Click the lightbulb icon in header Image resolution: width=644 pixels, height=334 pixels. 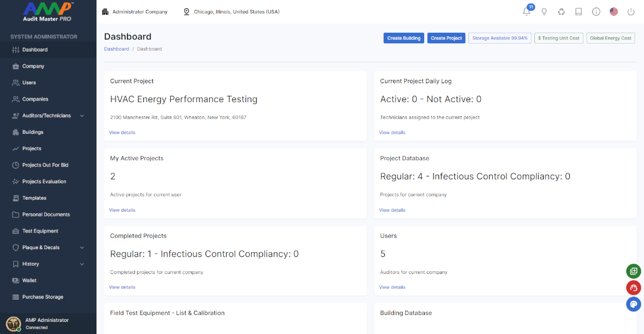click(x=544, y=12)
